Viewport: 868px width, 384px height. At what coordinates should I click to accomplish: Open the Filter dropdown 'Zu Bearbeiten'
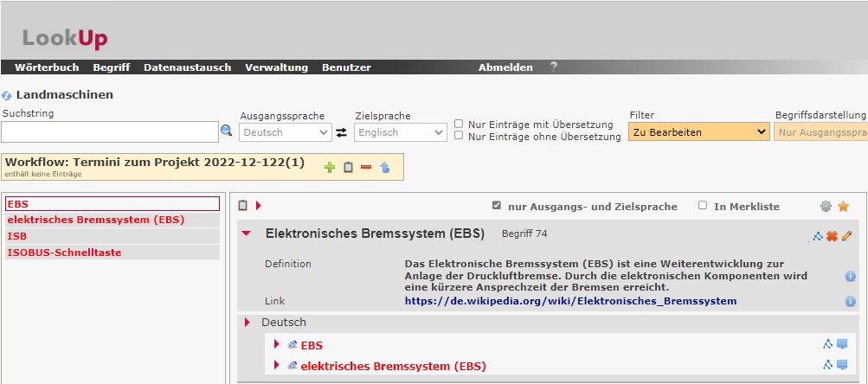(698, 132)
